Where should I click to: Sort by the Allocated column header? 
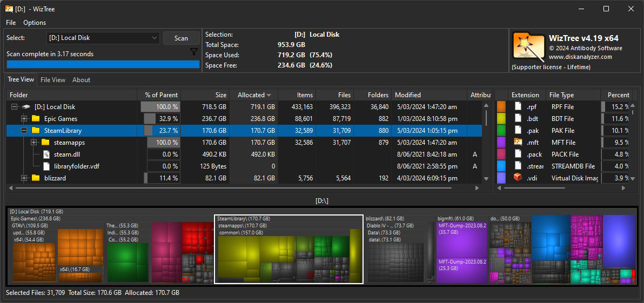click(x=251, y=95)
